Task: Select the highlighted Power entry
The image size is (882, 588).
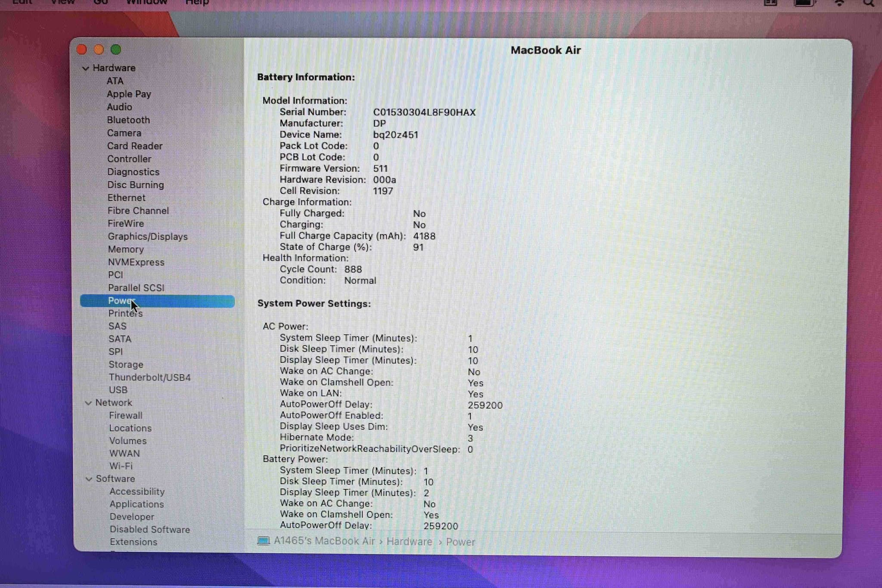Action: pyautogui.click(x=157, y=301)
